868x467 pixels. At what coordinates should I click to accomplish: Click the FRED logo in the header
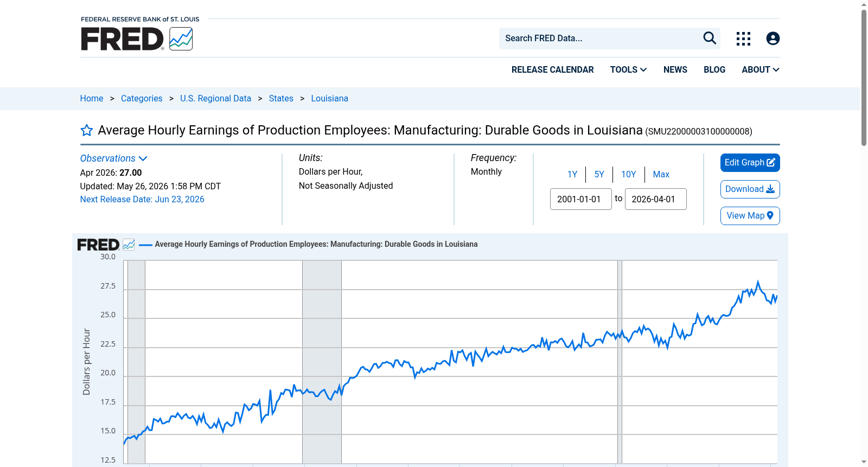tap(137, 39)
